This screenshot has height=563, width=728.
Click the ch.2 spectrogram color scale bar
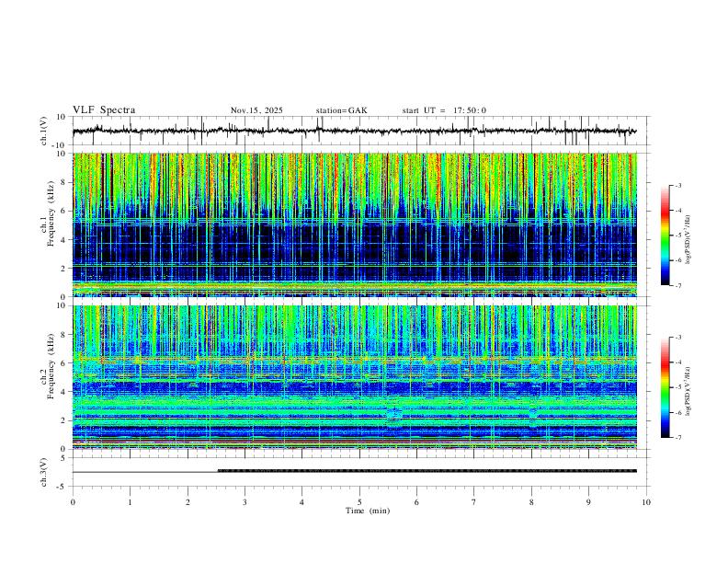[665, 387]
